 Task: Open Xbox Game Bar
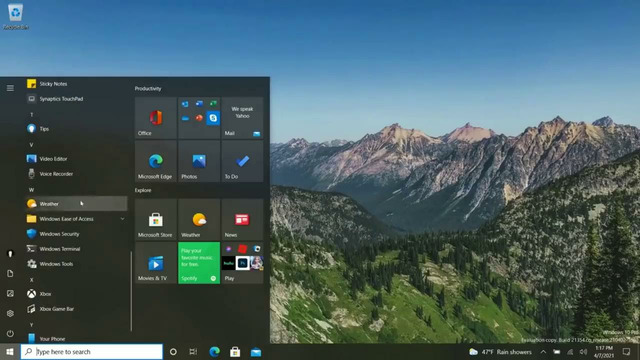(x=76, y=309)
